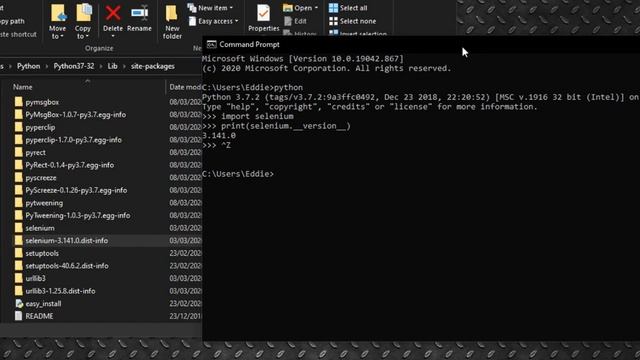
Task: Click Copy path in ribbon
Action: click(12, 21)
